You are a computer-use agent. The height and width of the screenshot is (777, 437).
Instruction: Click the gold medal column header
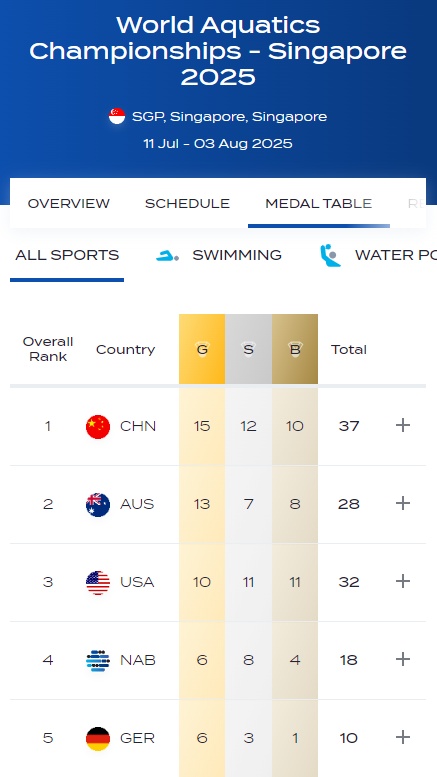pos(202,349)
